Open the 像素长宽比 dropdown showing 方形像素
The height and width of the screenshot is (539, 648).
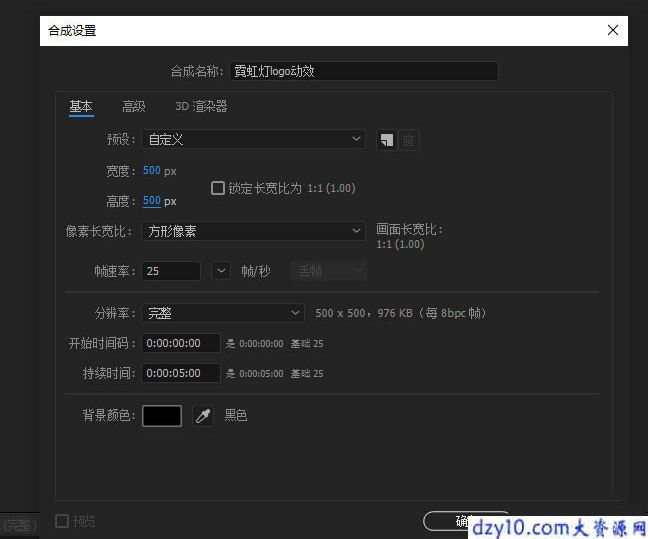pyautogui.click(x=253, y=231)
